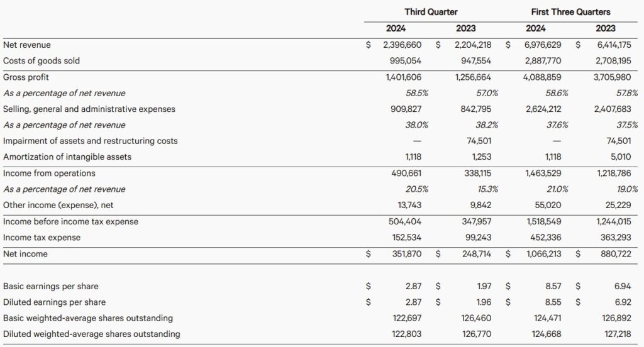Select the Costs of goods sold label
Image resolution: width=644 pixels, height=347 pixels.
pos(42,61)
